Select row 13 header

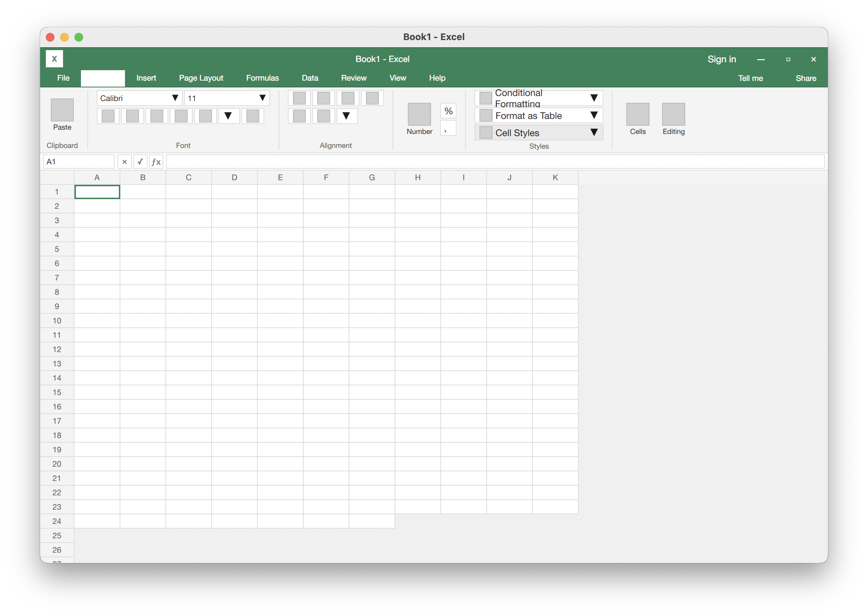click(57, 364)
